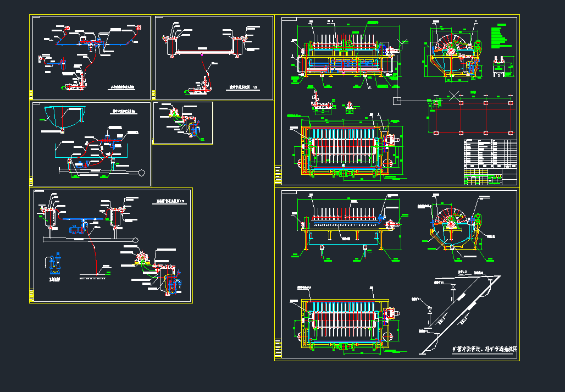Select the white pickbox square of the crosshair
This screenshot has height=392, width=565.
(x=396, y=100)
